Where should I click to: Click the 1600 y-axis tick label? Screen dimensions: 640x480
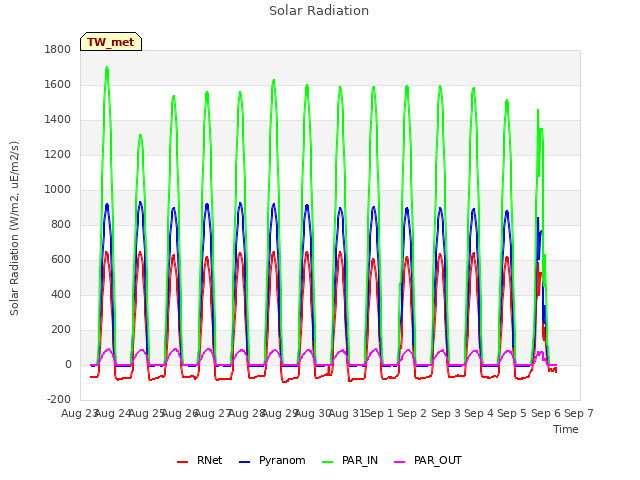58,84
